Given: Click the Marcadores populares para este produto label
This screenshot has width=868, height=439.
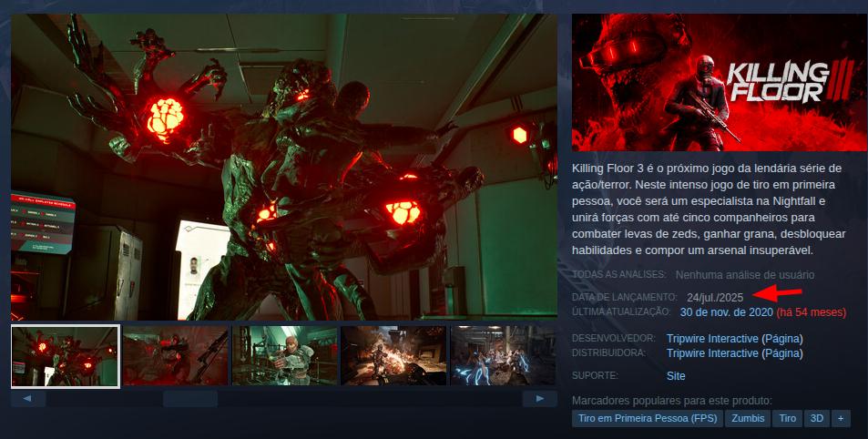Looking at the screenshot, I should 671,400.
